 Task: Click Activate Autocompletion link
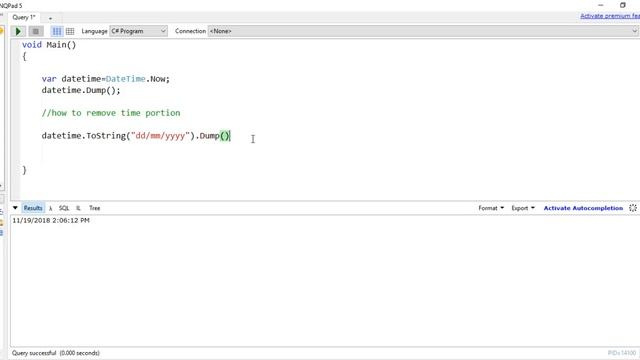point(583,208)
